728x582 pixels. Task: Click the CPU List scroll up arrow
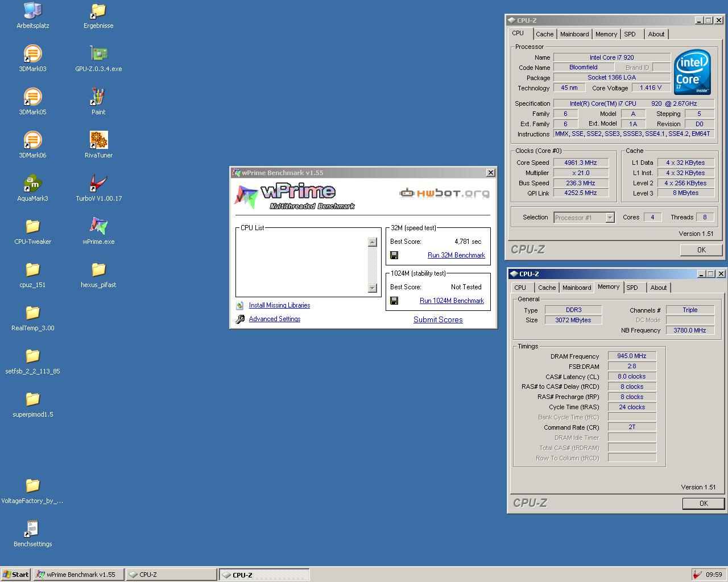(373, 242)
